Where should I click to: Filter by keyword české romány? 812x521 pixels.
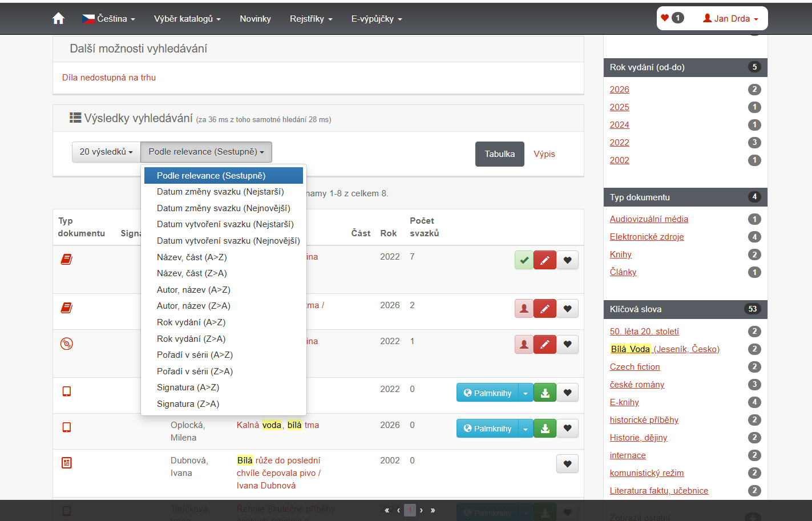[637, 385]
